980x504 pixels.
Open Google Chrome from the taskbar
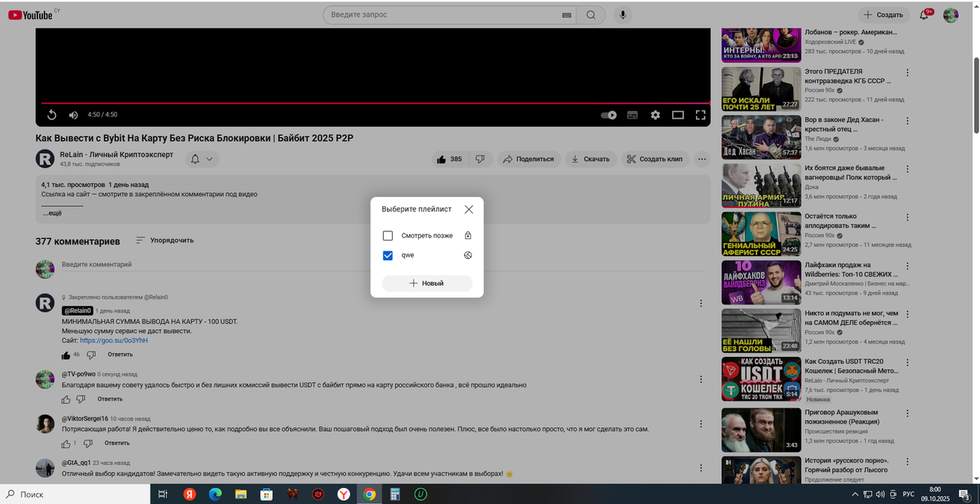(369, 494)
